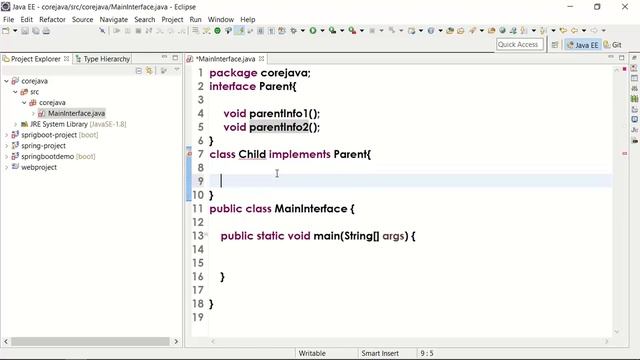Expand the JRE System Library node
This screenshot has width=640, height=360.
[x=16, y=124]
